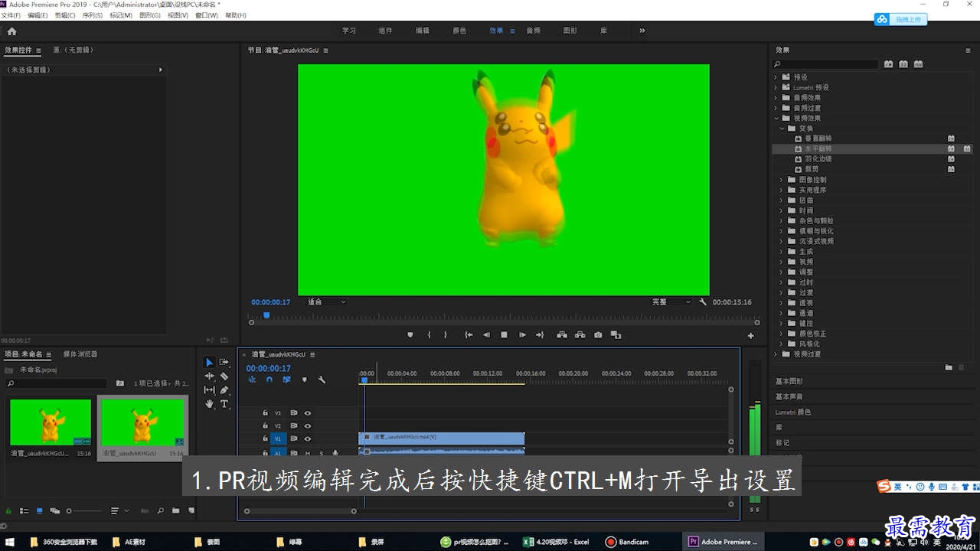Viewport: 980px width, 551px height.
Task: Add a marker in the timeline
Action: coord(304,380)
